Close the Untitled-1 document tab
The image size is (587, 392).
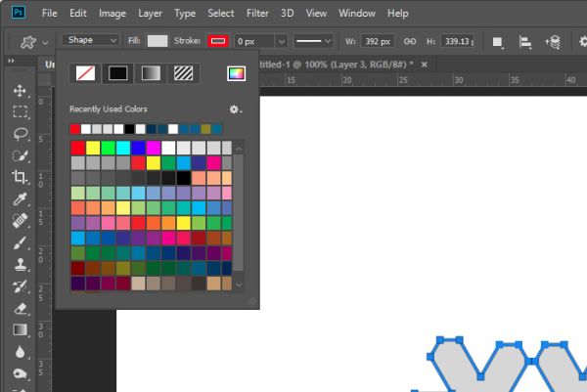425,65
